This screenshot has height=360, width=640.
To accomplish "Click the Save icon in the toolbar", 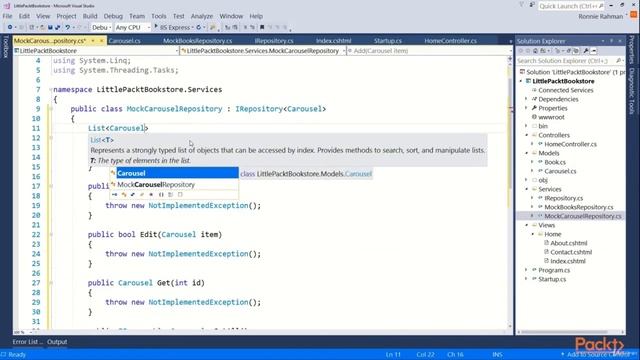I will (x=50, y=27).
